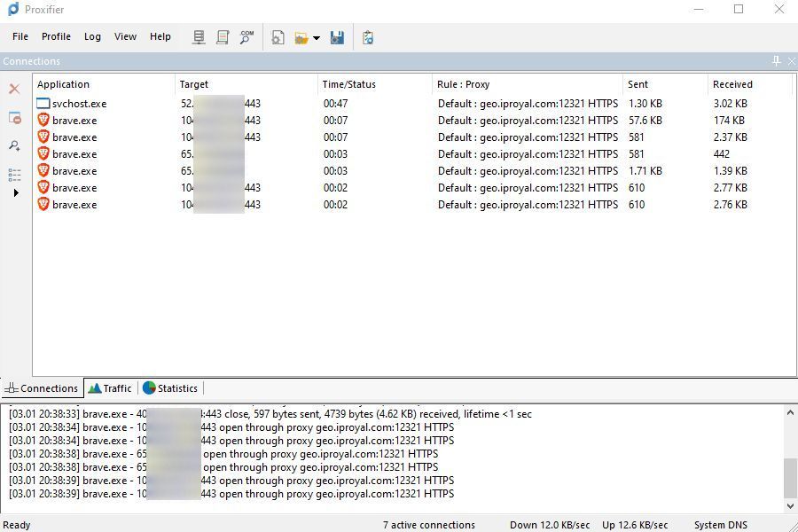This screenshot has height=532, width=798.
Task: Save profile using the floppy disk icon
Action: pyautogui.click(x=337, y=37)
